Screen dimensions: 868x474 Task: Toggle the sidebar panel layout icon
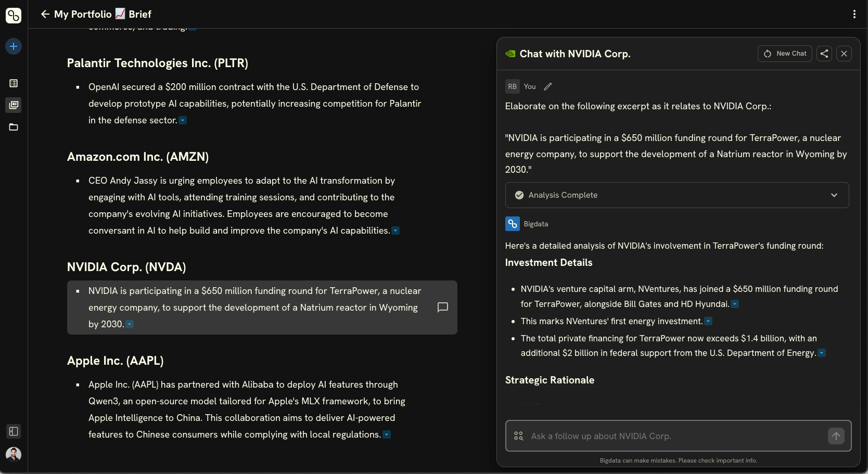pos(14,431)
